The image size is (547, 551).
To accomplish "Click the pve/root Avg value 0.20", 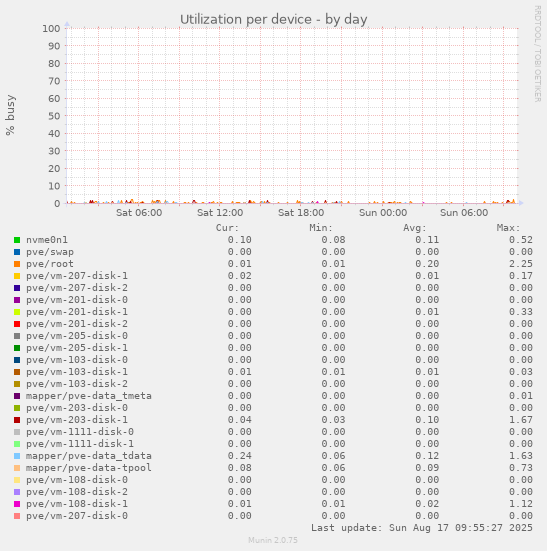I will (x=427, y=264).
